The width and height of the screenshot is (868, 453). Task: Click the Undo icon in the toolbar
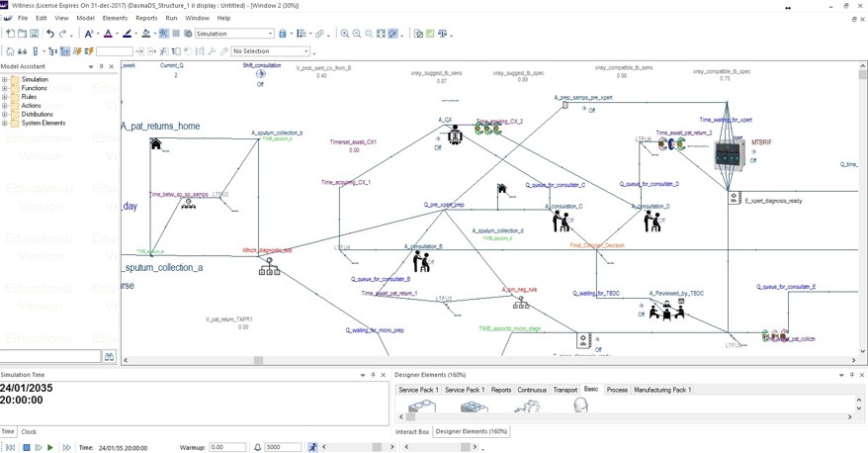(x=50, y=34)
